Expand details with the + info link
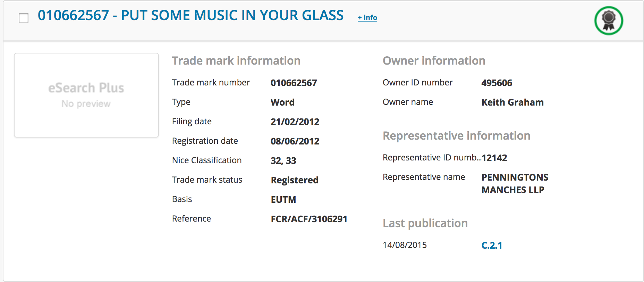 [x=367, y=17]
